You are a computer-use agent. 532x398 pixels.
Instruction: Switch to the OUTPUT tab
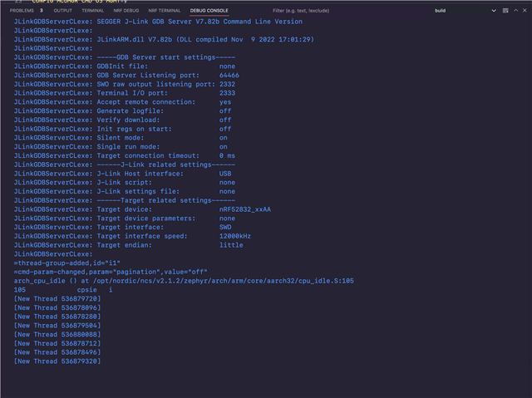coord(63,11)
